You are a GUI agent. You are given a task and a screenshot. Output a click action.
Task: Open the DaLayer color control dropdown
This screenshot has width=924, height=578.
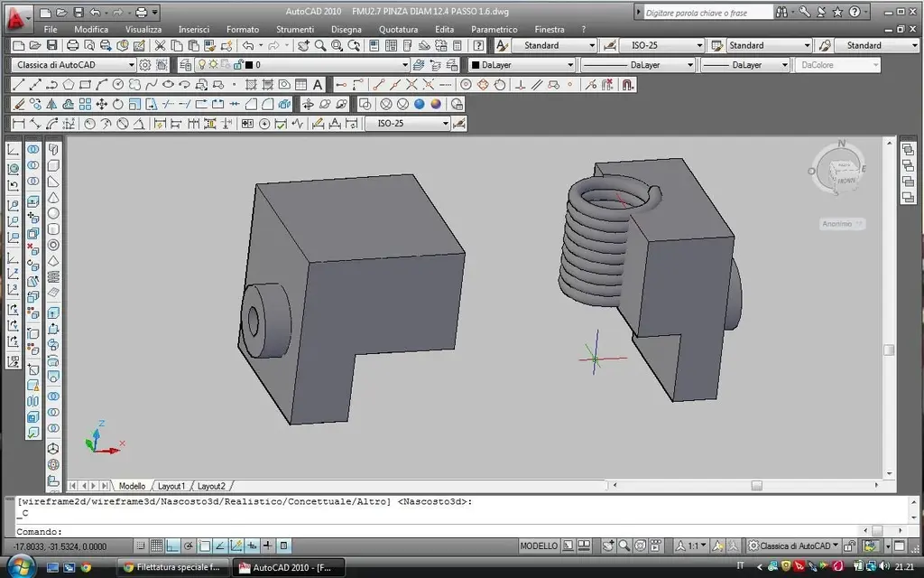[x=522, y=65]
